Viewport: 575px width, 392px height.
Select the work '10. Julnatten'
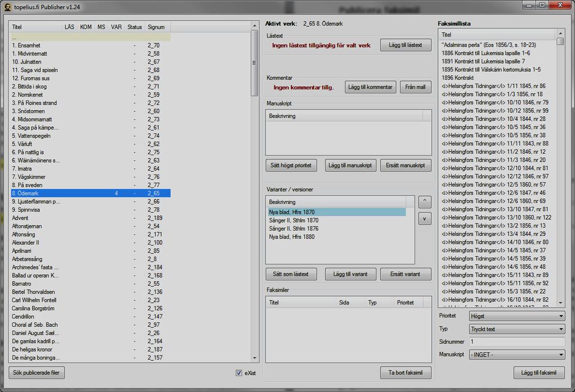(x=91, y=62)
